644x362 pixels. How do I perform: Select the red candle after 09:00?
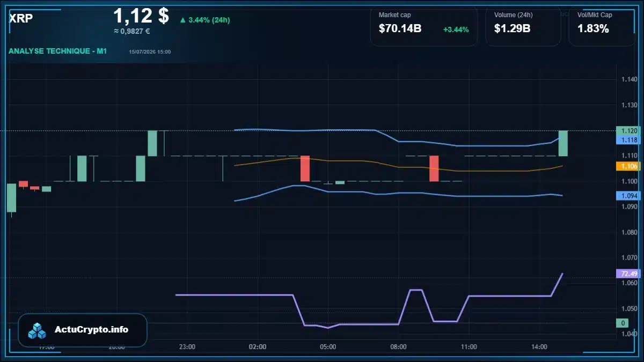[434, 168]
